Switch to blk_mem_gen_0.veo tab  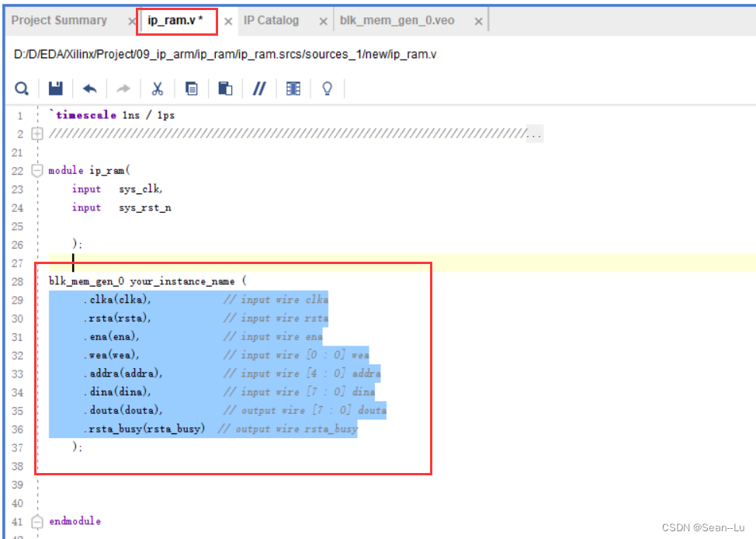397,20
